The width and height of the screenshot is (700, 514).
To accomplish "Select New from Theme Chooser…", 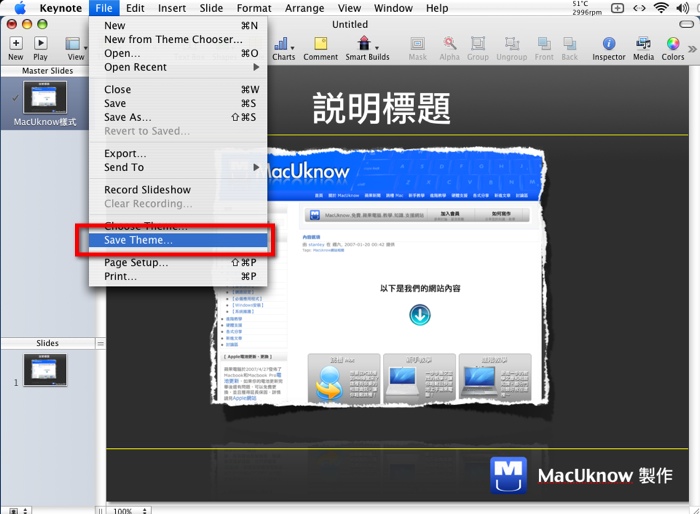I will [178, 39].
